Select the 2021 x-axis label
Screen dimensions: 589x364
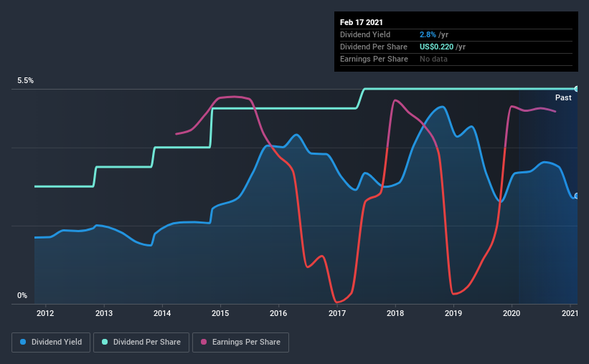[570, 313]
